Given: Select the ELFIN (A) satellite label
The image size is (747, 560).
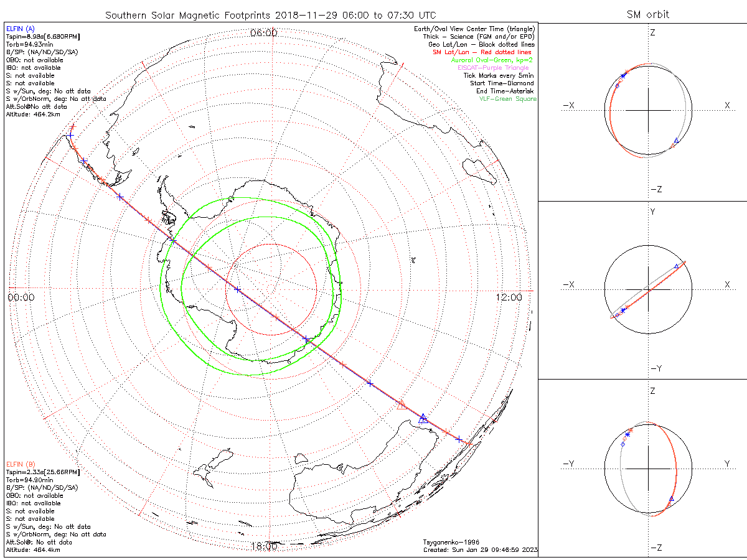Looking at the screenshot, I should pyautogui.click(x=21, y=29).
